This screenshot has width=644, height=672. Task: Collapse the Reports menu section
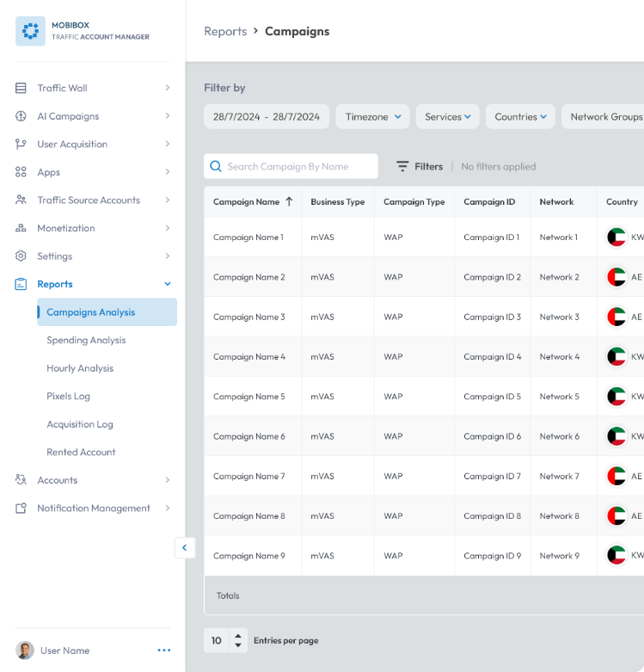(x=168, y=284)
